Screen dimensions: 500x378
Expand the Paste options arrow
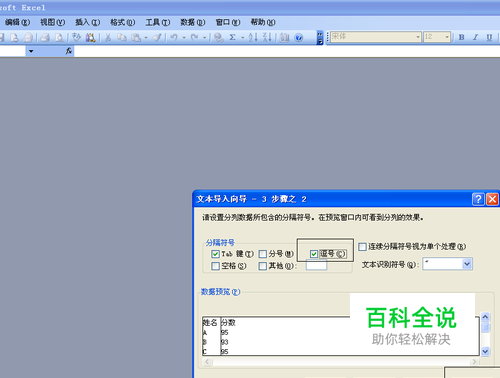(146, 38)
